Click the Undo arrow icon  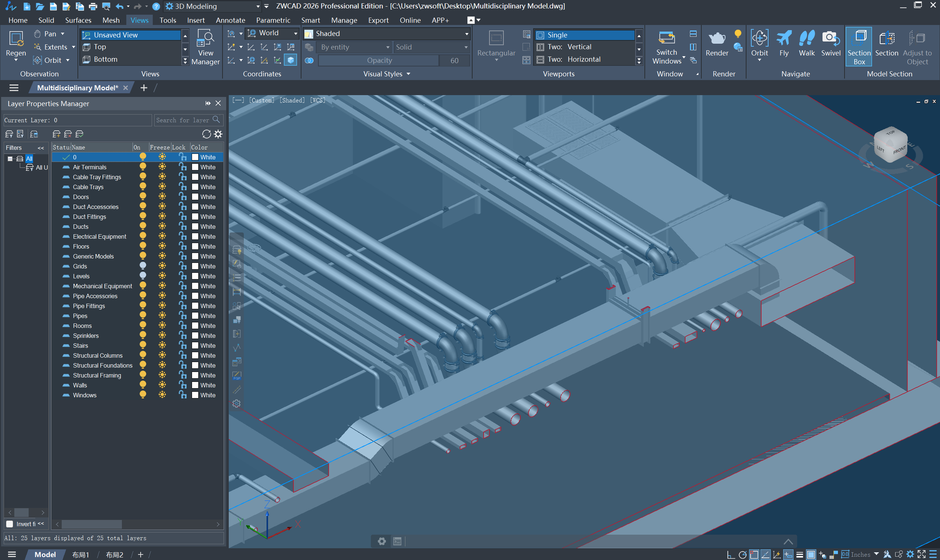(x=120, y=6)
